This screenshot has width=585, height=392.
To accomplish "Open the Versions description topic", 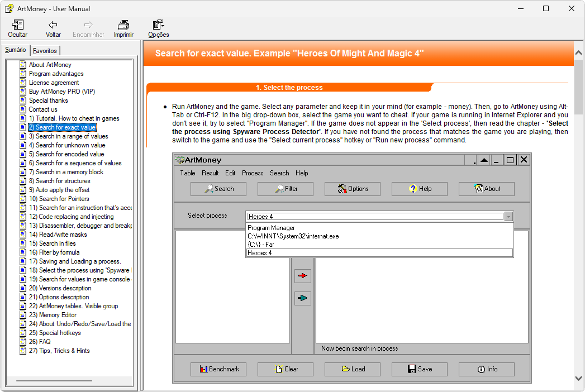I will point(60,288).
